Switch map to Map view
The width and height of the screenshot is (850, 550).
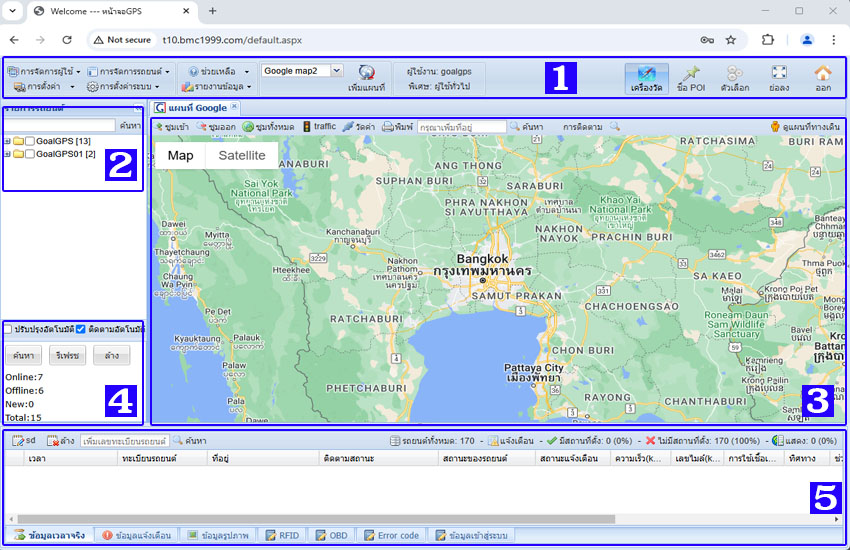[x=181, y=156]
